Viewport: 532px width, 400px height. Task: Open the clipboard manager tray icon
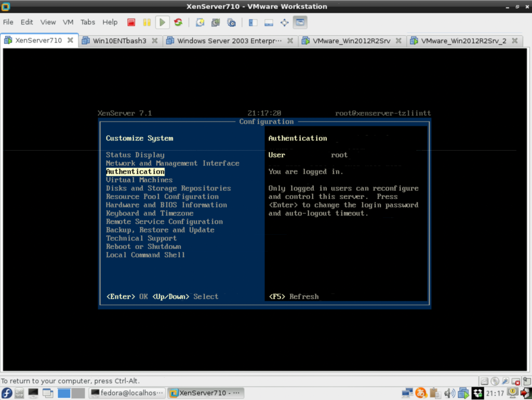435,393
